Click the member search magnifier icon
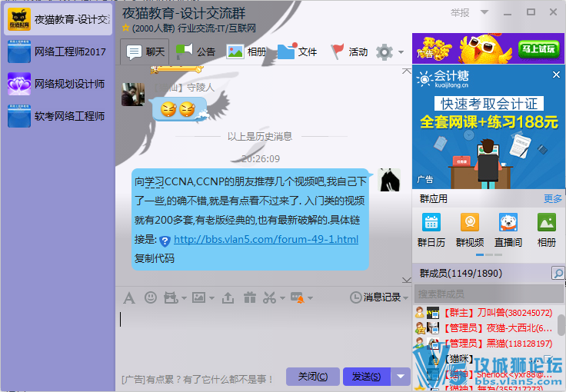Image resolution: width=566 pixels, height=392 pixels. (558, 274)
